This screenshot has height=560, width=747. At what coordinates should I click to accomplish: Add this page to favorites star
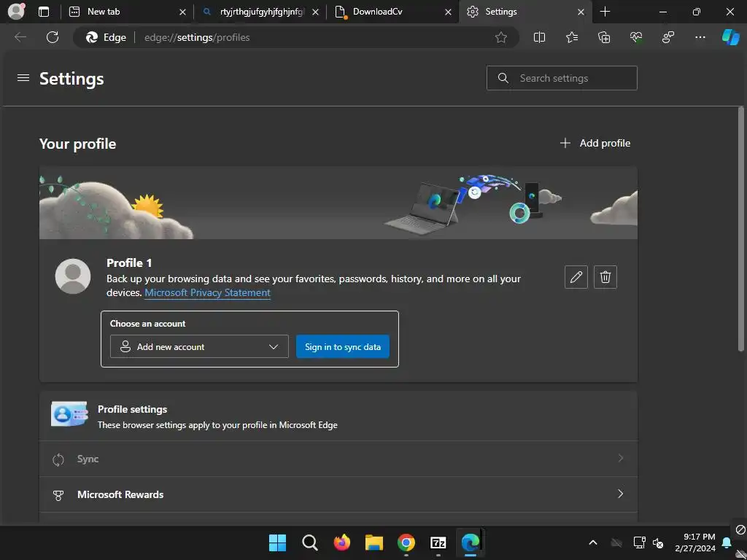500,37
